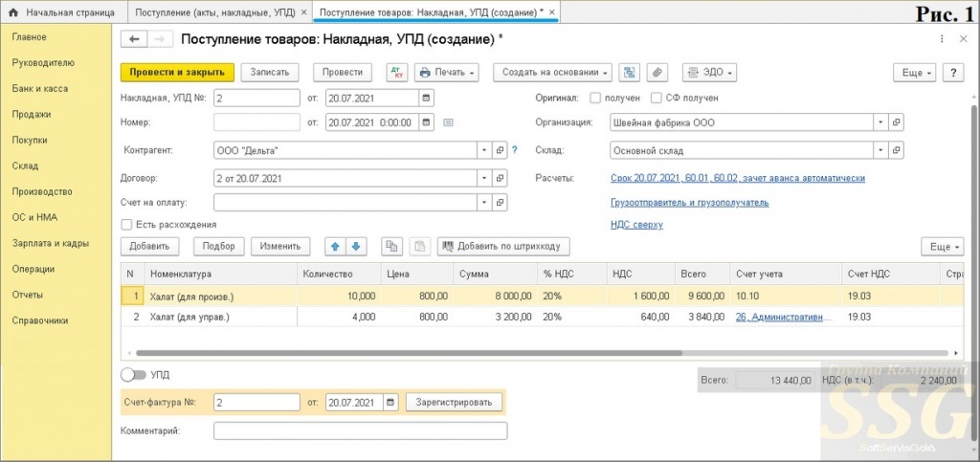Expand Счет на оплату dropdown arrow

[484, 203]
